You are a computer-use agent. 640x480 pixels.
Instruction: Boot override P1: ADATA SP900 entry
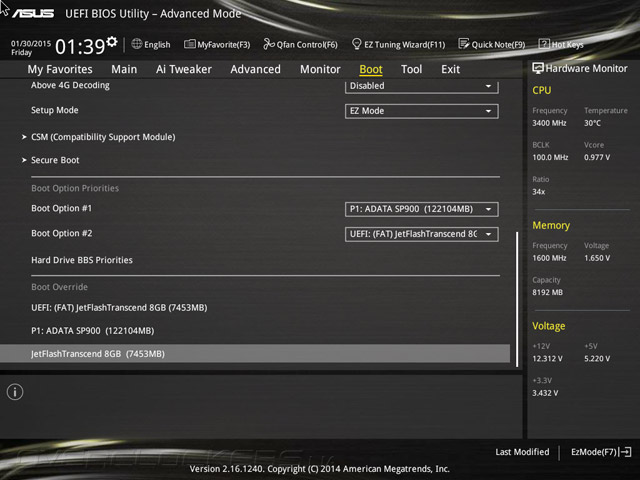pyautogui.click(x=93, y=331)
